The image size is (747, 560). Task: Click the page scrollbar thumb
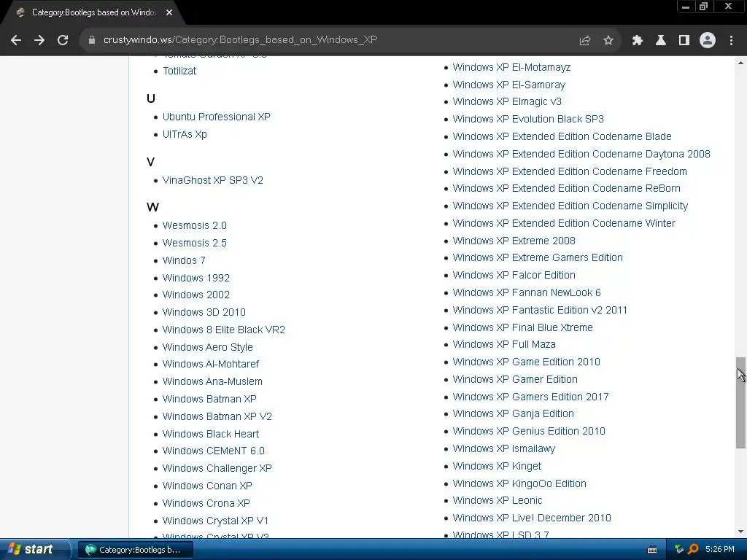coord(740,402)
